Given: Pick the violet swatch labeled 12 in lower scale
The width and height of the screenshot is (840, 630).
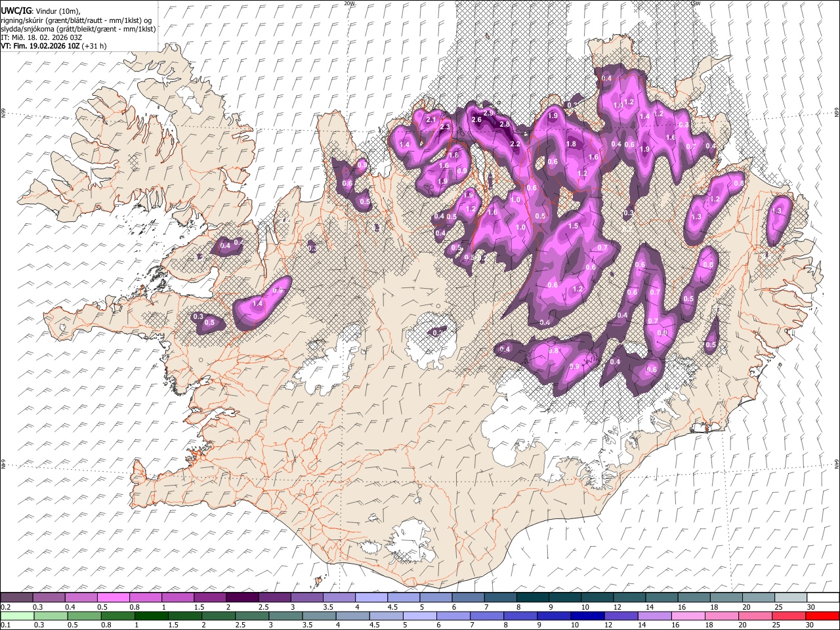Looking at the screenshot, I should 621,616.
